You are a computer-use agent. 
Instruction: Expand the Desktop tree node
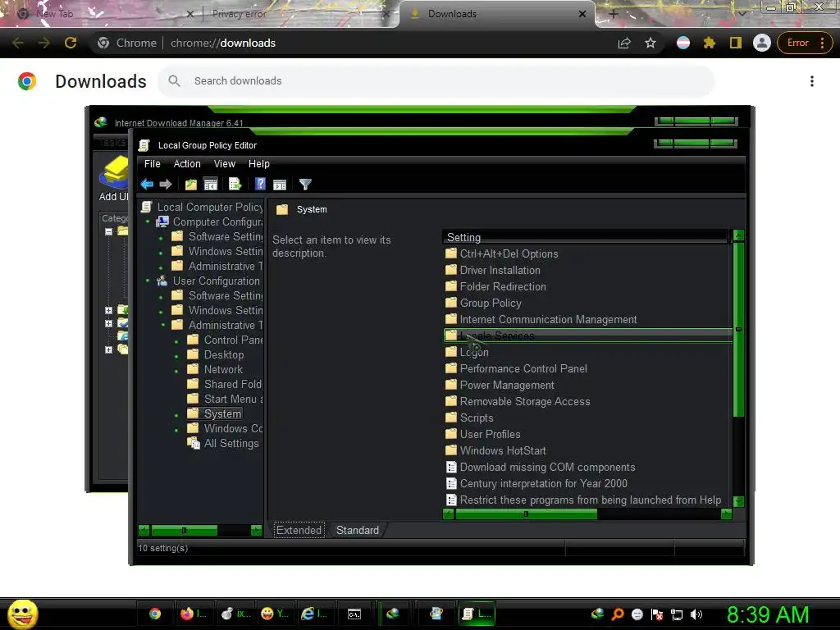[x=176, y=356]
